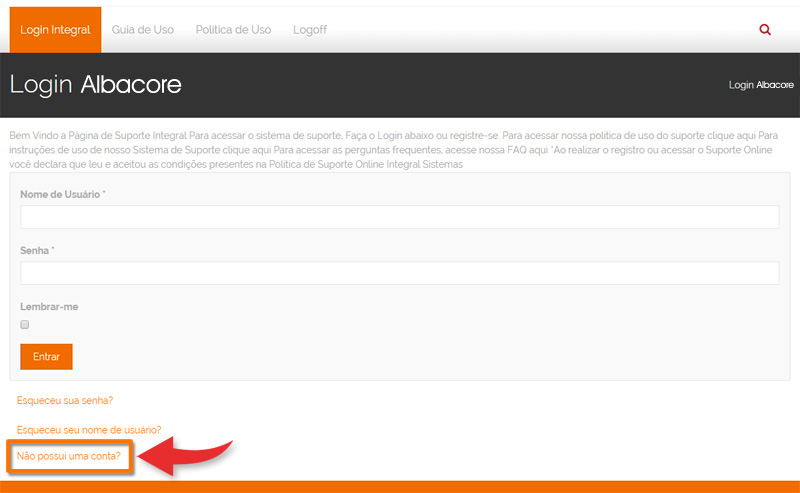Focus the Nome de Usuário input field
Screen dimensions: 800x493
pyautogui.click(x=399, y=217)
